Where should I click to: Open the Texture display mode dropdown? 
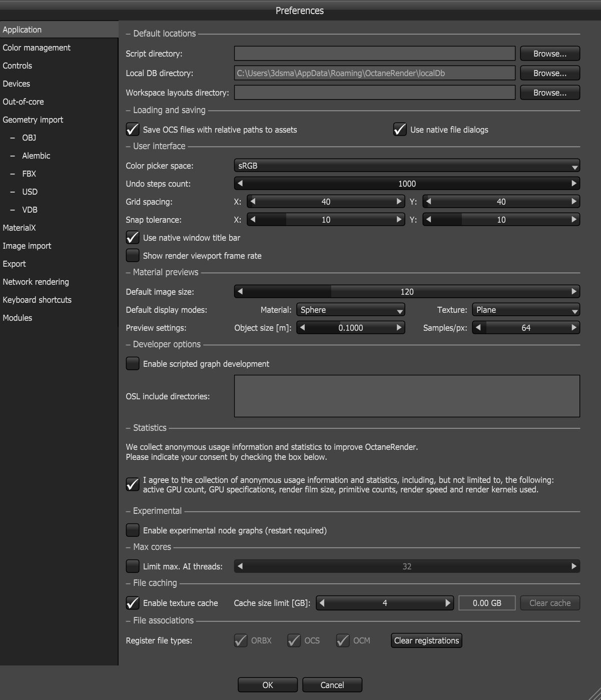coord(526,310)
